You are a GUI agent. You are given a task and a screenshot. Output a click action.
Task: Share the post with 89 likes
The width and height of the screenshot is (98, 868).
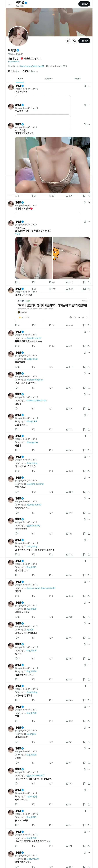click(x=89, y=196)
